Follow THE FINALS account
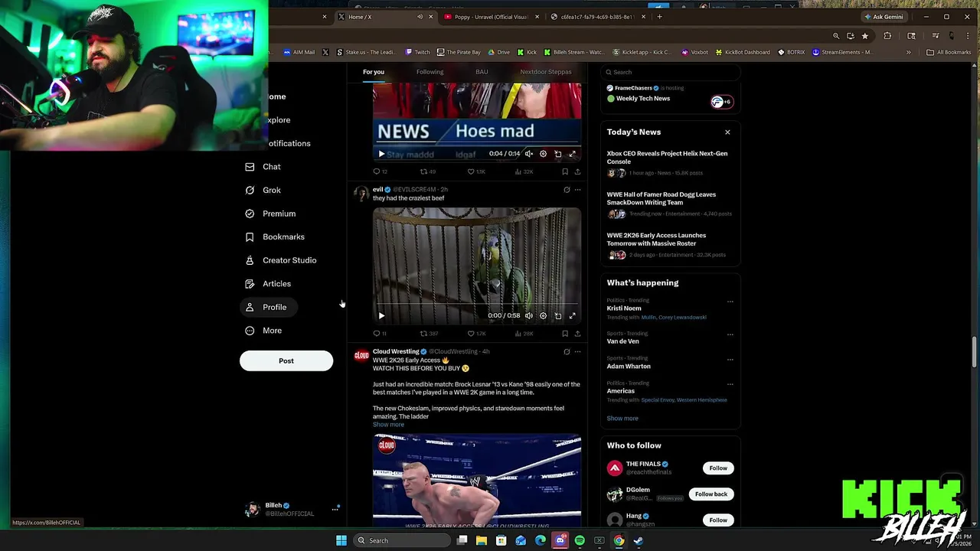980x551 pixels. coord(718,468)
